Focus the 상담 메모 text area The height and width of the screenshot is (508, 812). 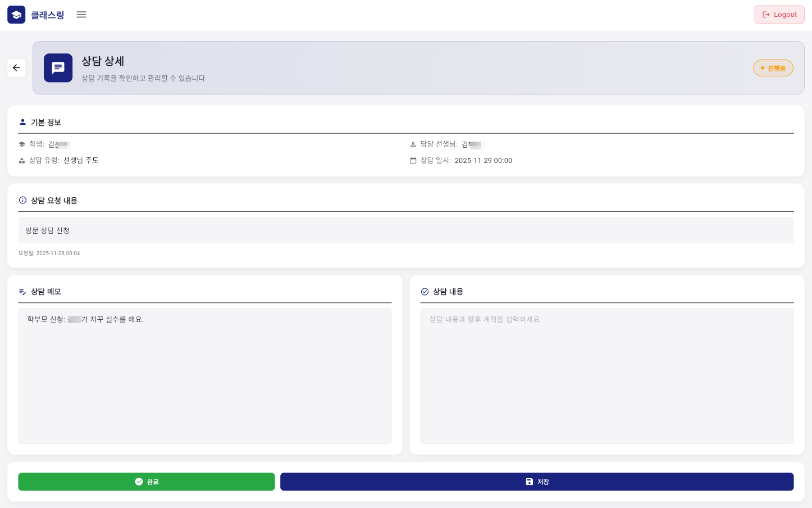point(204,375)
